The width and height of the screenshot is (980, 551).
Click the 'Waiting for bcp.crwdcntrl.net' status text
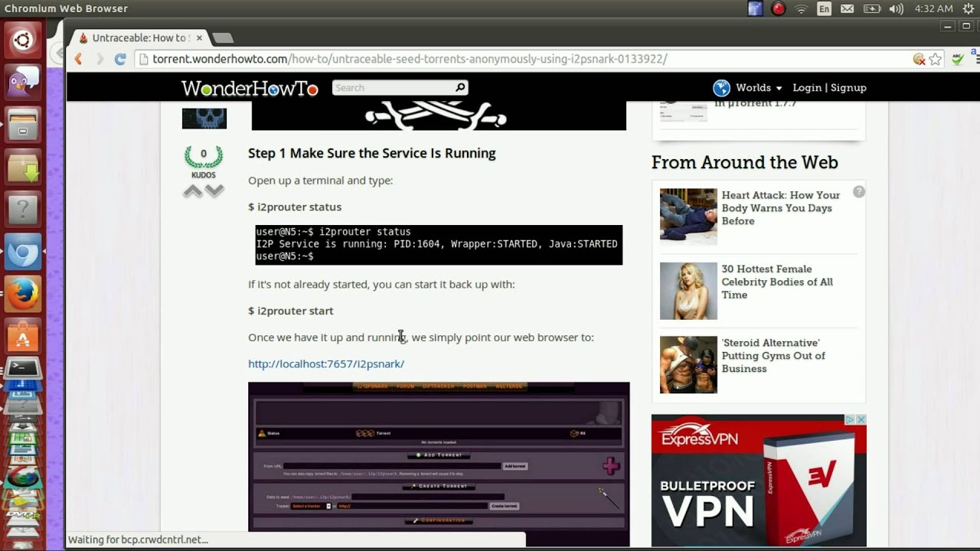(x=138, y=540)
